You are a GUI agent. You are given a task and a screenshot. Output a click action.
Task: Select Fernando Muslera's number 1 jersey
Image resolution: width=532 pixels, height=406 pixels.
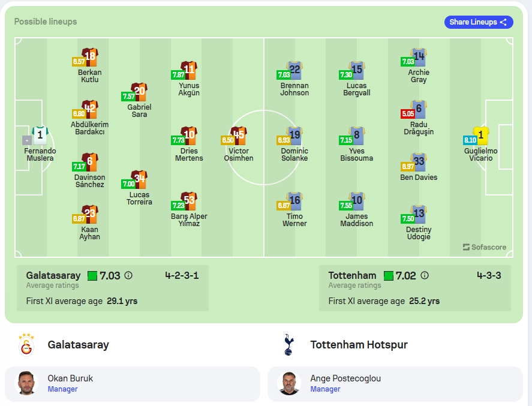point(40,136)
